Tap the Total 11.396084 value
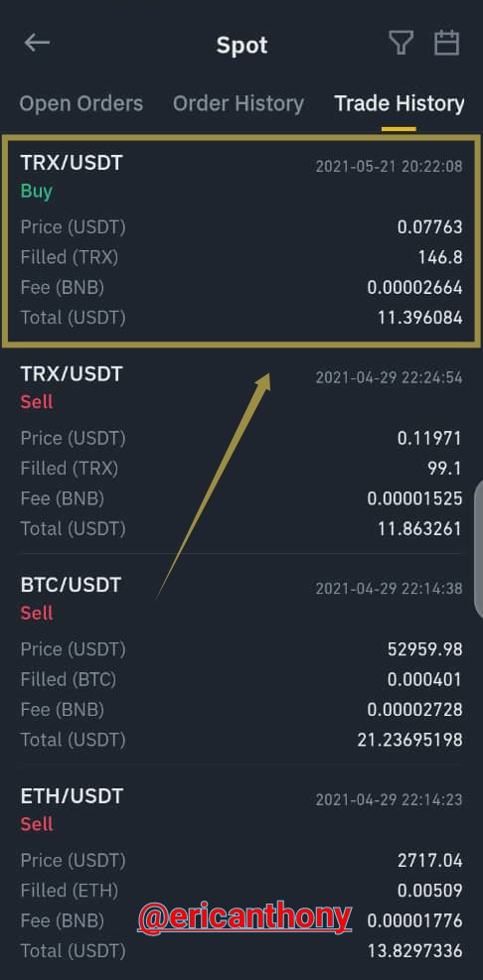The width and height of the screenshot is (483, 980). pyautogui.click(x=419, y=318)
